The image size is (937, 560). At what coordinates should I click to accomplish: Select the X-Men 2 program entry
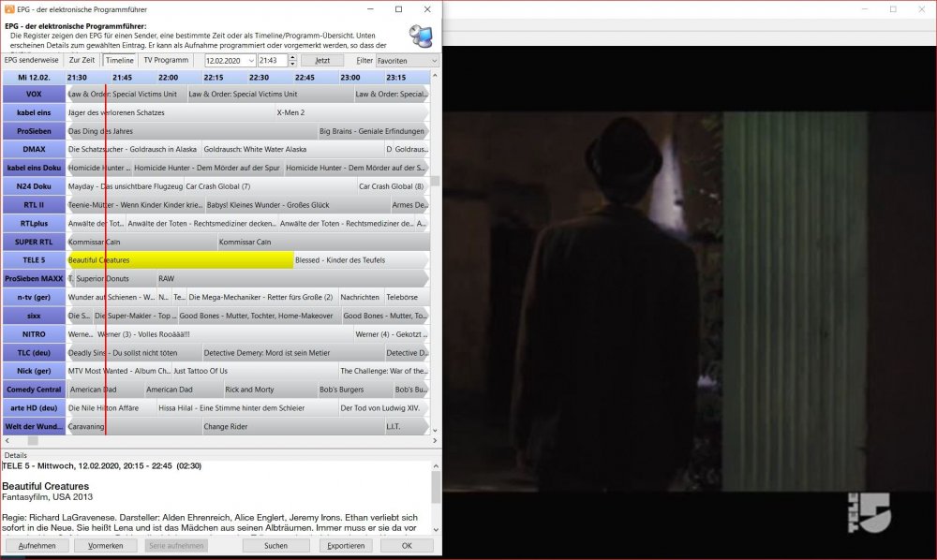point(352,112)
